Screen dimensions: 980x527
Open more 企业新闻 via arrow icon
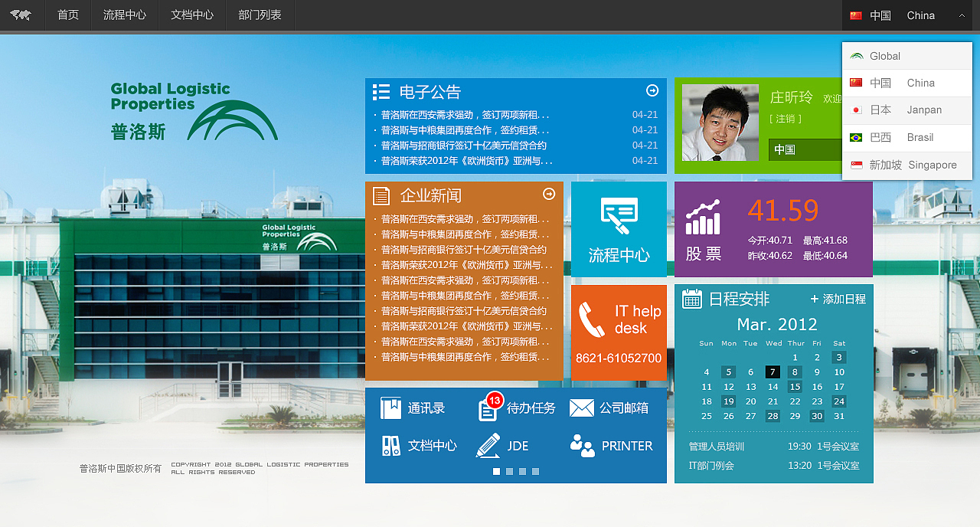tap(549, 194)
